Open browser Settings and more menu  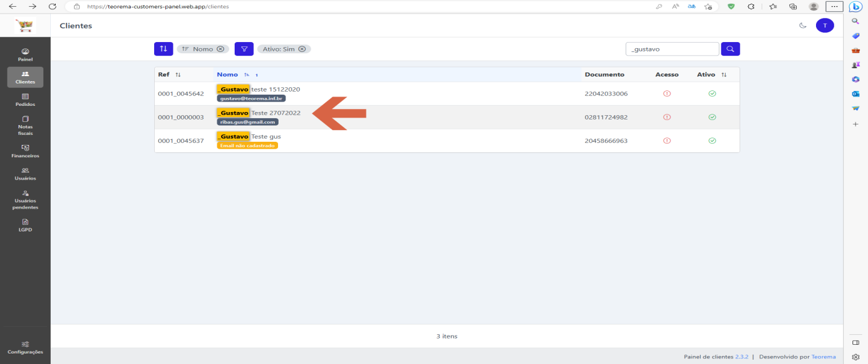834,6
